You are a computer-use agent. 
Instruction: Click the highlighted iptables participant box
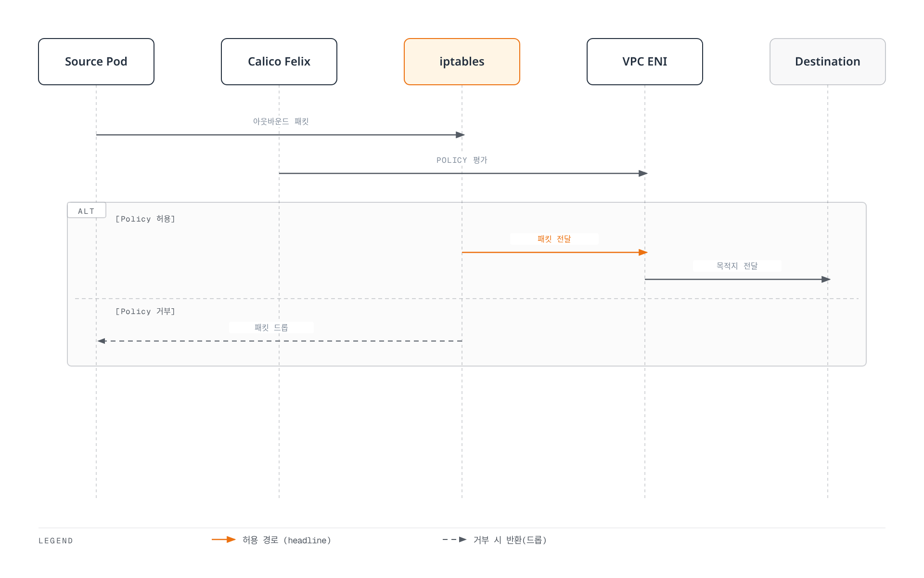point(462,62)
